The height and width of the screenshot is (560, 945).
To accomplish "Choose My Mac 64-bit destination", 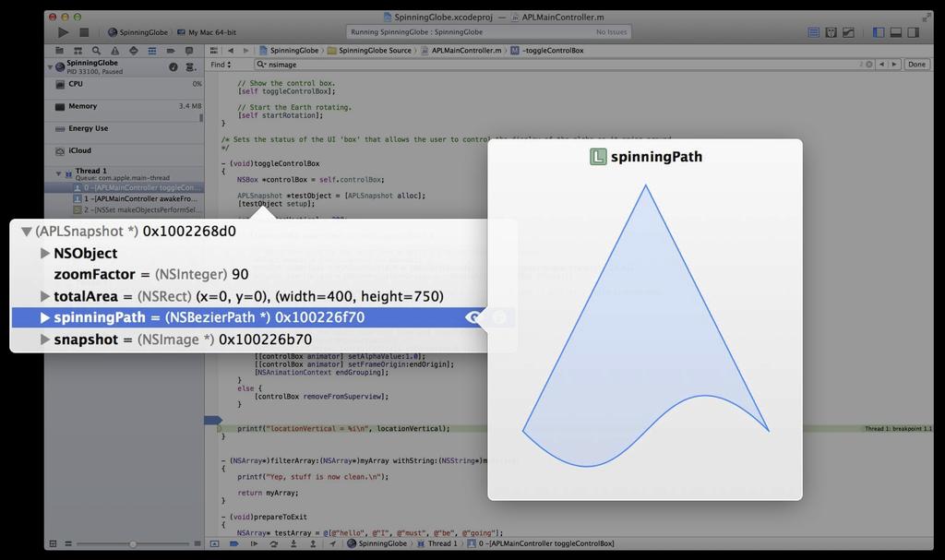I will coord(207,32).
